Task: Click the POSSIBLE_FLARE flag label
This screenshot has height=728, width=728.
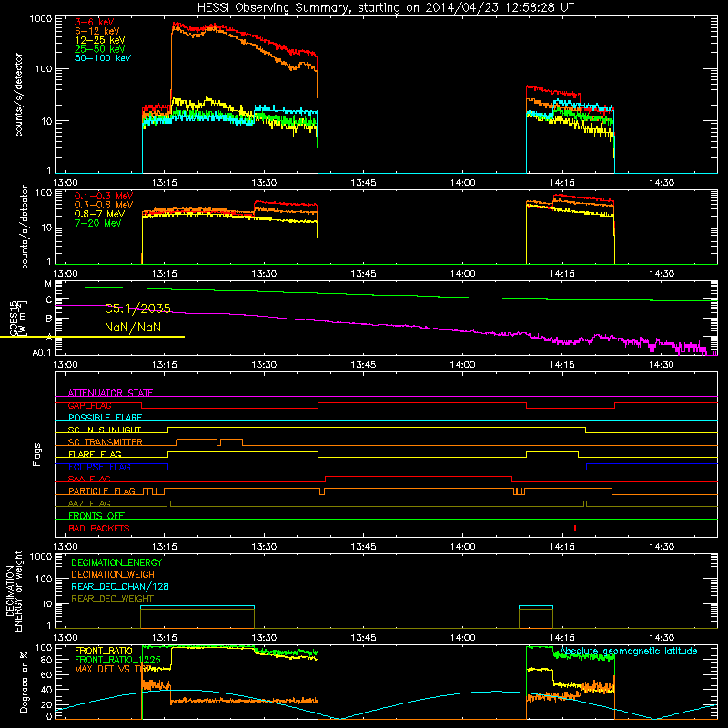Action: coord(105,418)
